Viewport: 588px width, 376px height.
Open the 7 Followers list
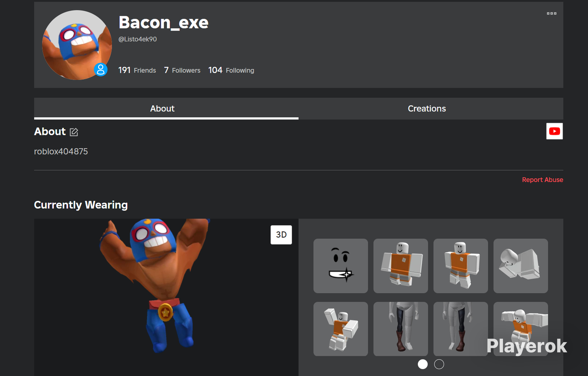click(x=182, y=70)
